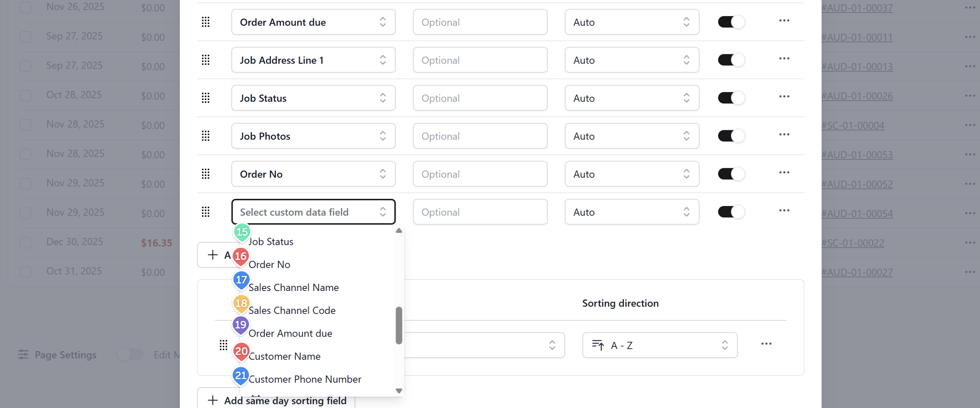This screenshot has height=408, width=980.
Task: Click drag handle for Job Address Line 1 row
Action: [x=205, y=60]
